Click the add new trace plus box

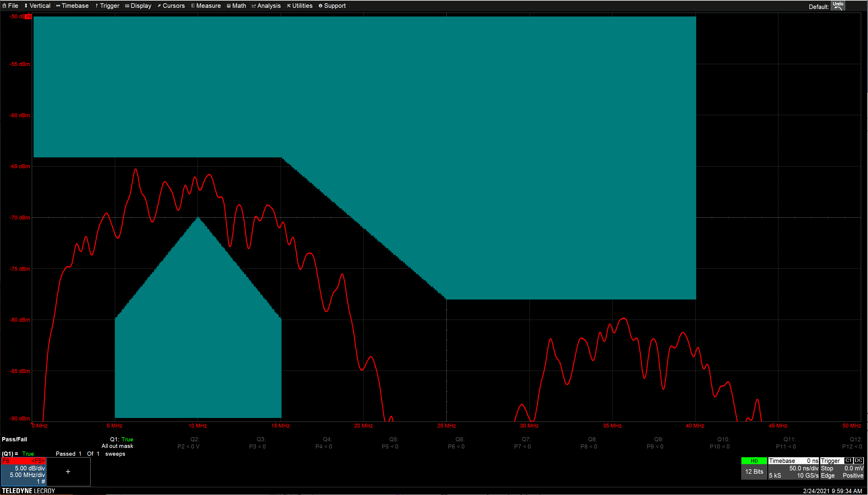coord(68,472)
